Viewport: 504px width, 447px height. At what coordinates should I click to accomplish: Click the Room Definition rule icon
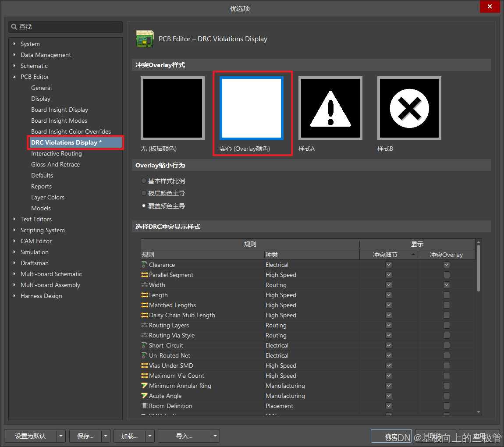145,406
